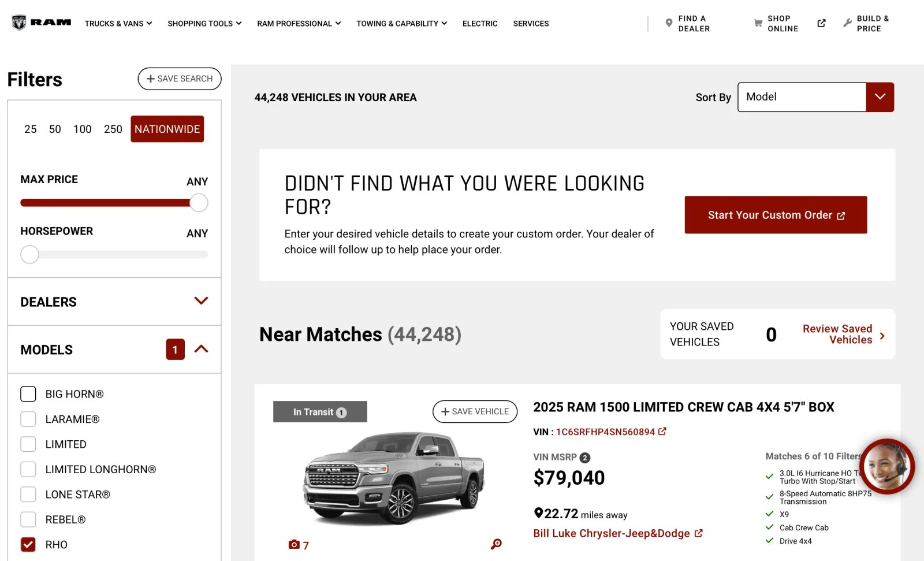Open the Trucks & Vans menu

click(118, 24)
